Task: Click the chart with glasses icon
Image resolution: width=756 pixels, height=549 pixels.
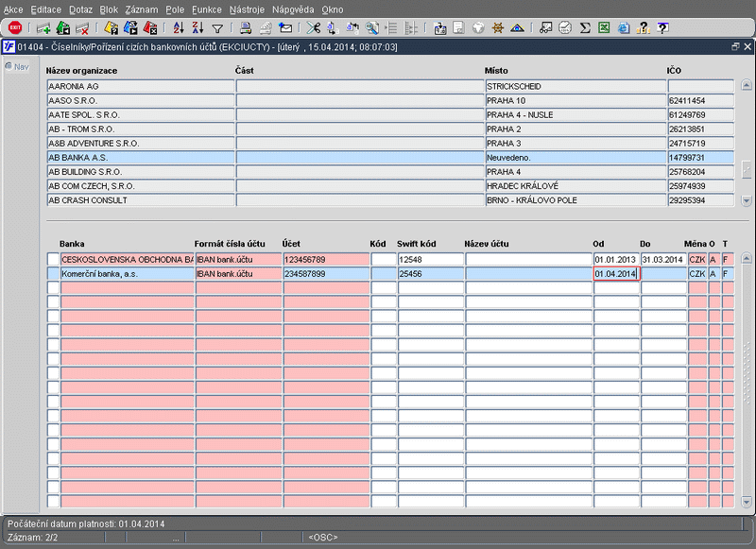Action: pos(546,28)
